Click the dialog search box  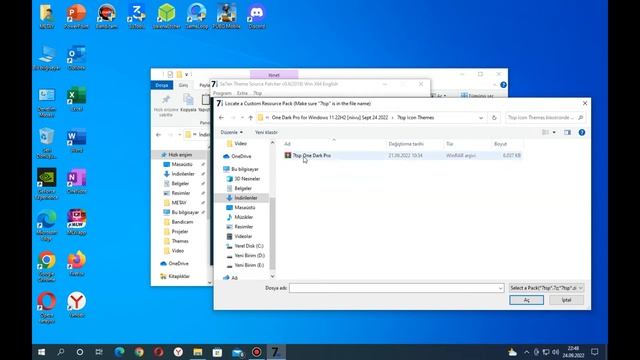pos(544,118)
